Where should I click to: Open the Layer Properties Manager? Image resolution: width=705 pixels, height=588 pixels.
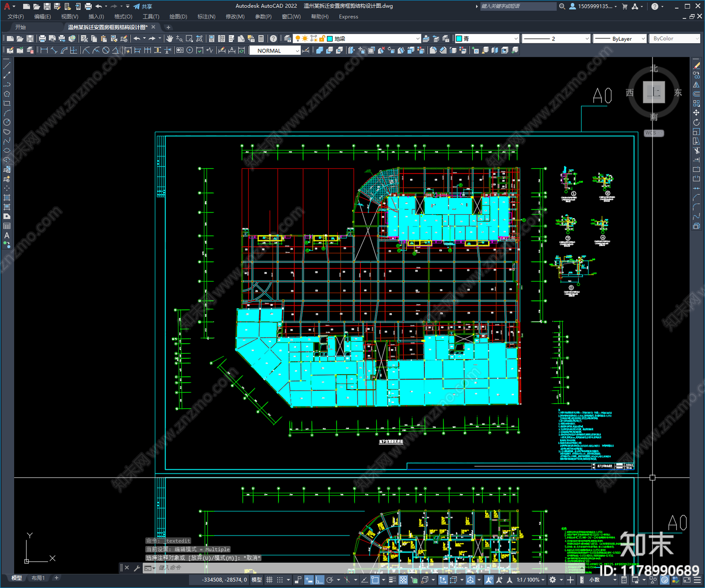click(287, 39)
